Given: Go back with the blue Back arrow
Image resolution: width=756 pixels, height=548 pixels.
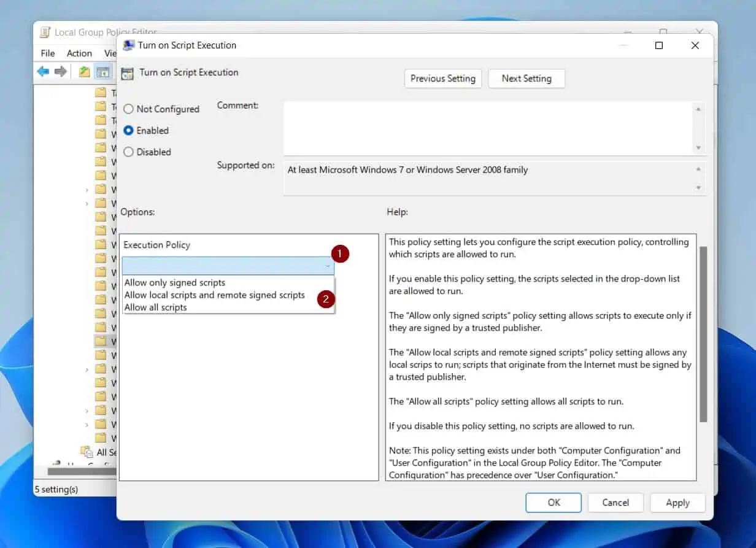Looking at the screenshot, I should coord(43,72).
